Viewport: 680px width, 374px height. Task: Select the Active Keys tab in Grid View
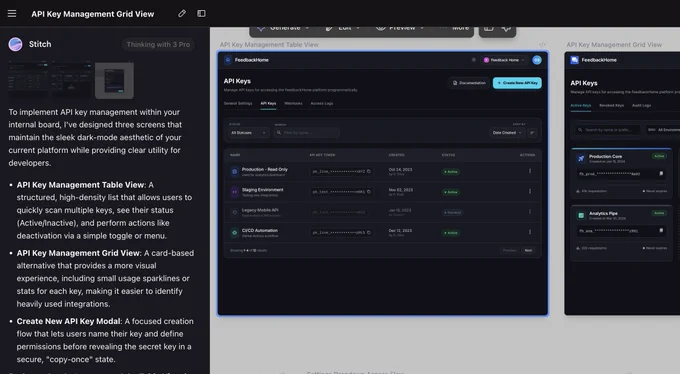click(581, 105)
